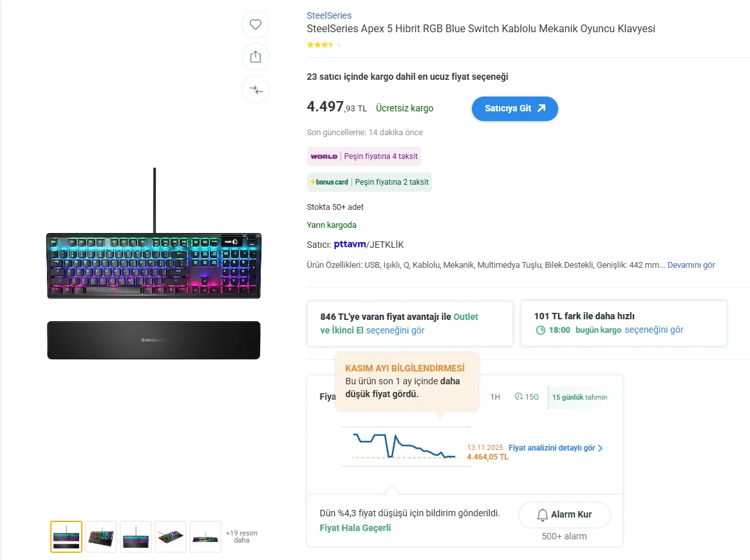View Outlet ve İkinci El option
The height and width of the screenshot is (560, 750).
399,324
